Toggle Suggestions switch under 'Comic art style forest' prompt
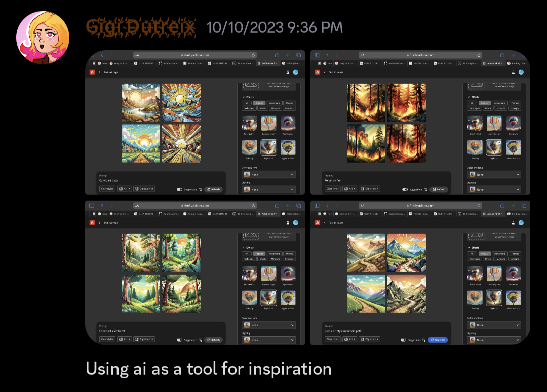Viewport: 547px width, 392px height. (x=179, y=340)
